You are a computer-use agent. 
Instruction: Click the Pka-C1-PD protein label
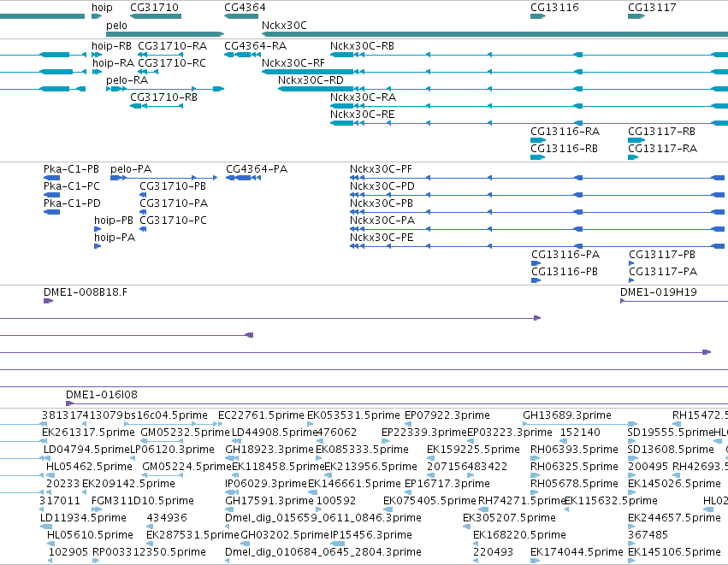[72, 203]
